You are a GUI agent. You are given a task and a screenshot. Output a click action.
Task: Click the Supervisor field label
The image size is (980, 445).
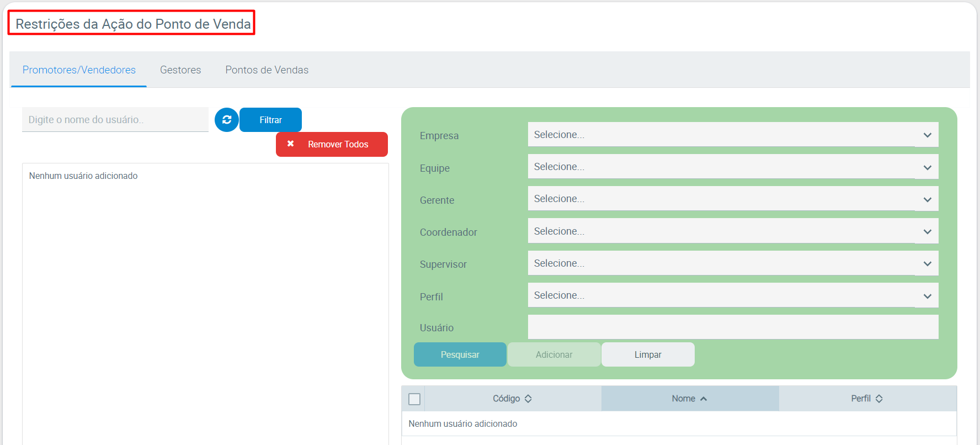point(443,264)
